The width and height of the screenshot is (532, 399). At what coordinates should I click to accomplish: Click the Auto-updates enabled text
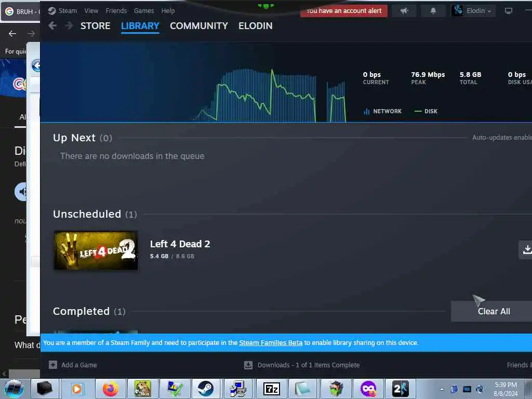tap(502, 137)
